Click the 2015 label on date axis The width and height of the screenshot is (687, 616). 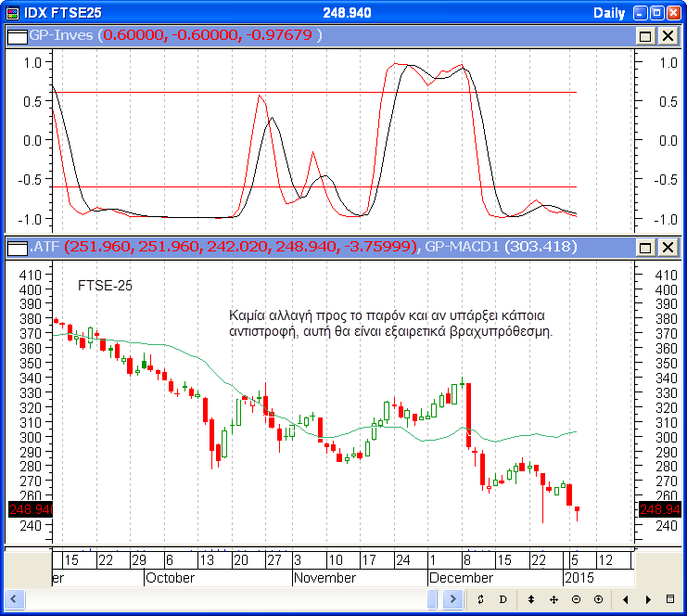pos(579,578)
